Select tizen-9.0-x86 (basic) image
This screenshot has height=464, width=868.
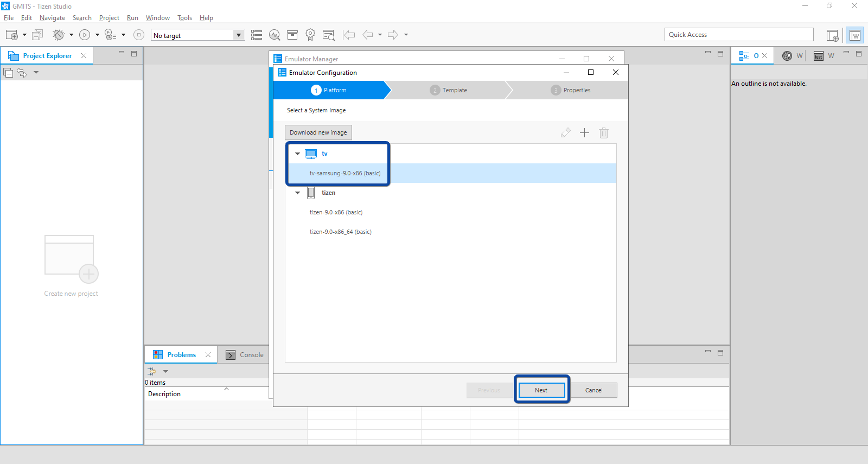(x=450, y=212)
